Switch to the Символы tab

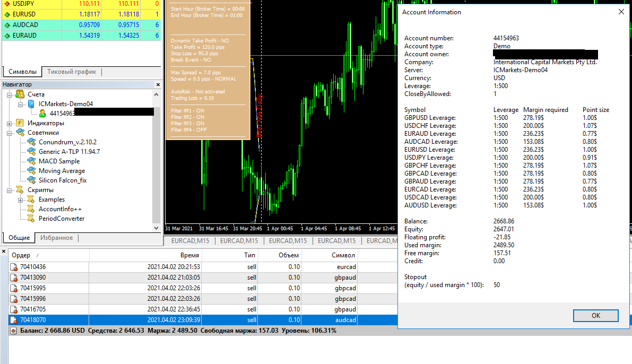click(x=23, y=72)
